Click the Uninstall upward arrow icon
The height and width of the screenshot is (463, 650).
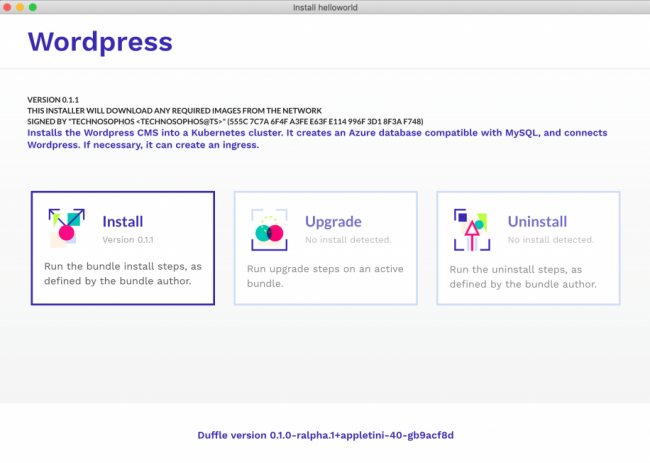pos(472,230)
